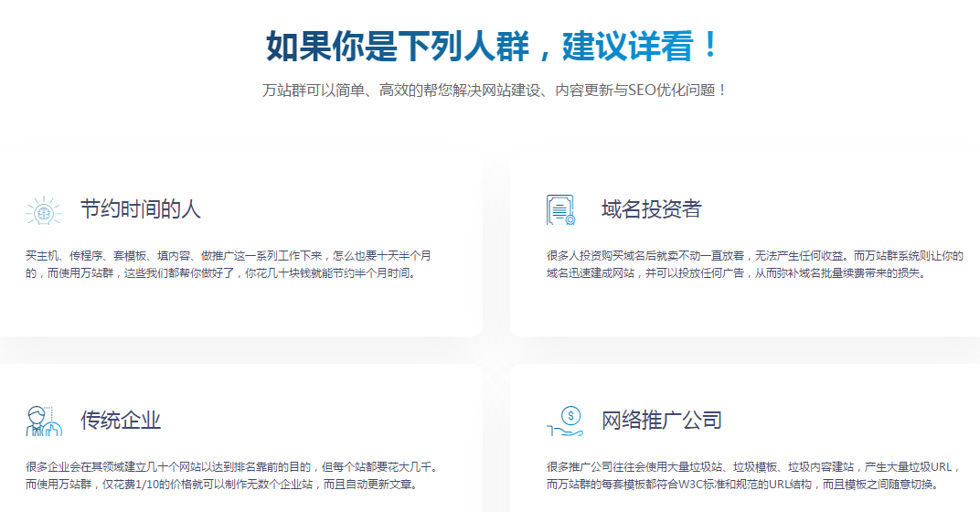Click the certificate icon beside 域名投资者
This screenshot has height=512, width=980.
tap(560, 210)
